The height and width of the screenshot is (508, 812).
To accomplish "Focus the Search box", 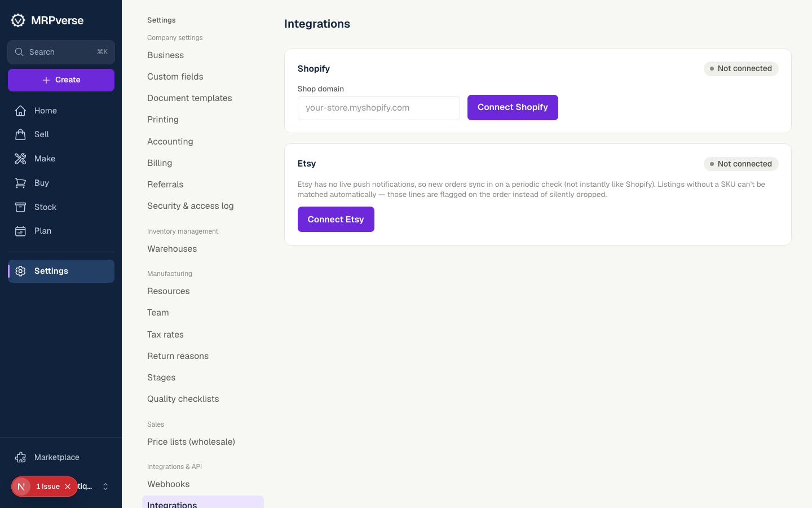I will (61, 52).
